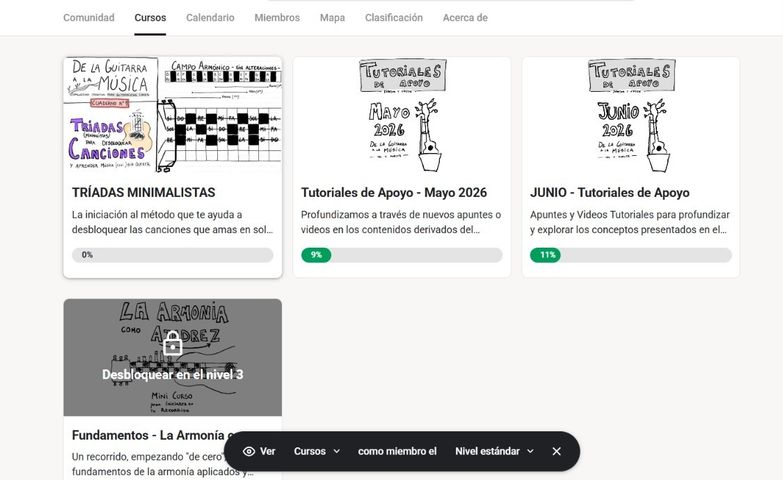View the Clasificación tab
783x480 pixels.
(393, 17)
